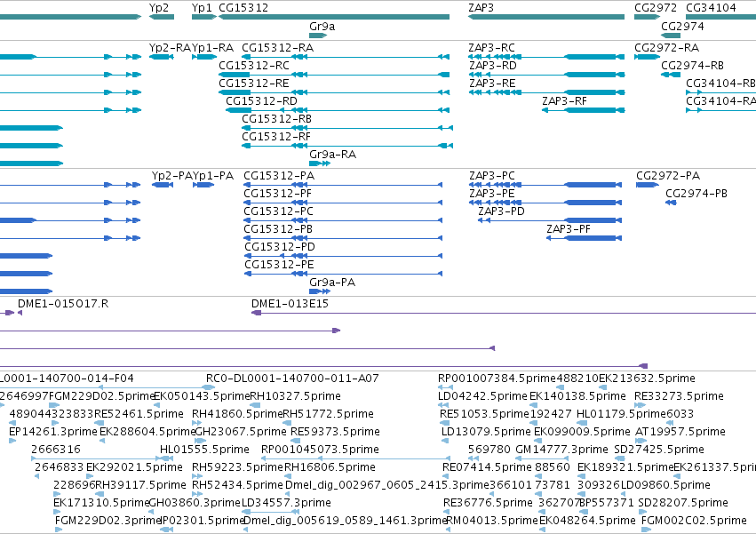Select protein ZAP3-PF

568,229
